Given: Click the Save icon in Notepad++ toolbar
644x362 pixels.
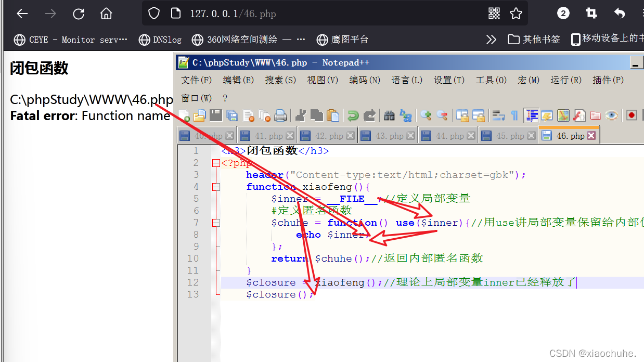Looking at the screenshot, I should (x=215, y=115).
